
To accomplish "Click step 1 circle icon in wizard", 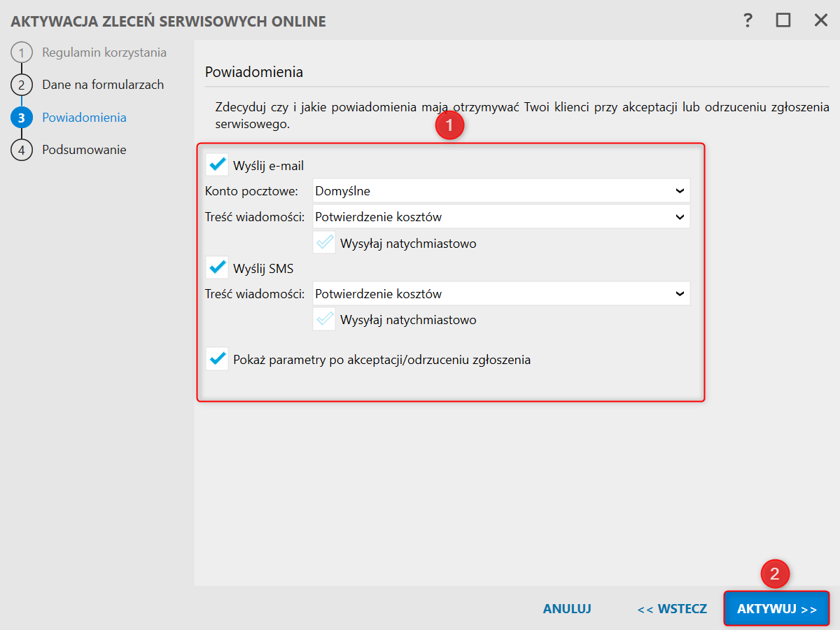I will click(22, 52).
